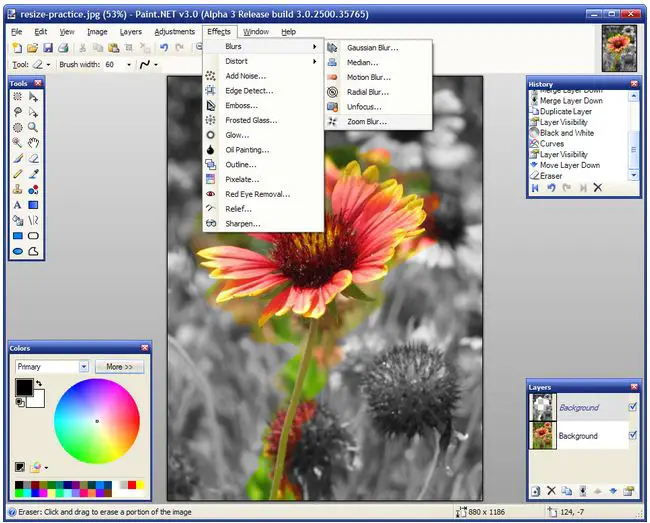Viewport: 650px width, 523px height.
Task: Select the Line/Curve tool
Action: click(33, 220)
